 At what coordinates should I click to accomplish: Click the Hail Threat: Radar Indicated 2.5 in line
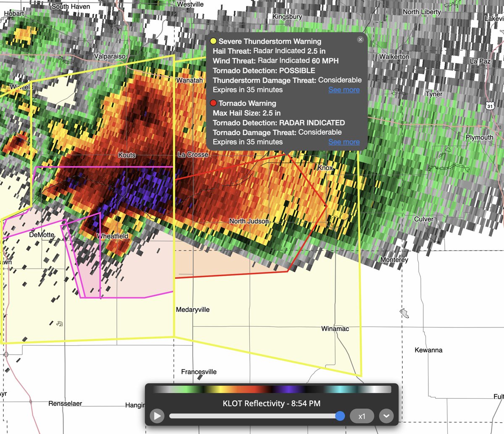(269, 51)
